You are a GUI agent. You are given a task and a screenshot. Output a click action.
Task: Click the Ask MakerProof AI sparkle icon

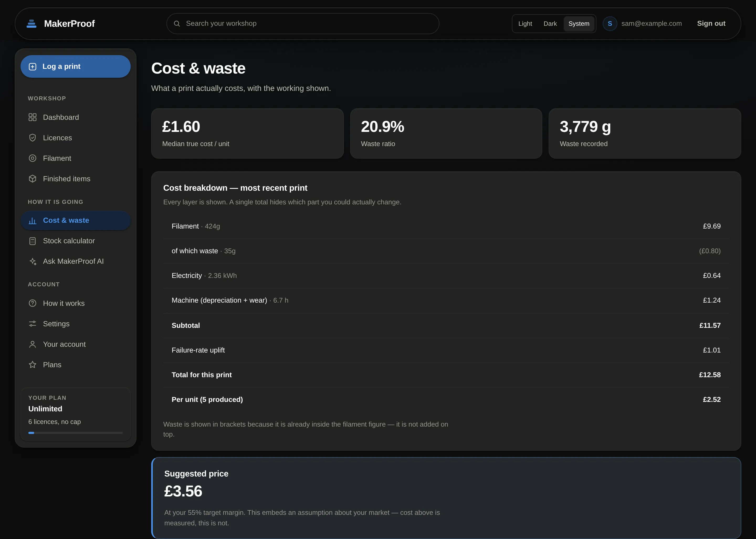point(33,262)
